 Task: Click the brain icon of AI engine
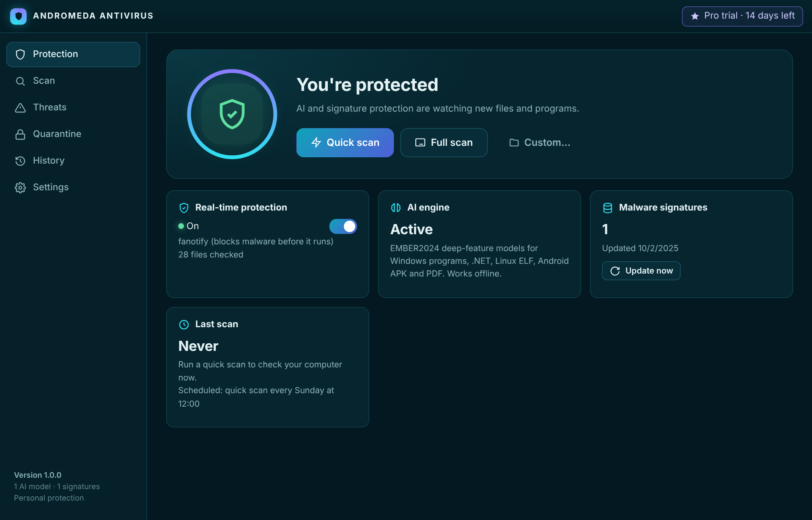(x=396, y=208)
